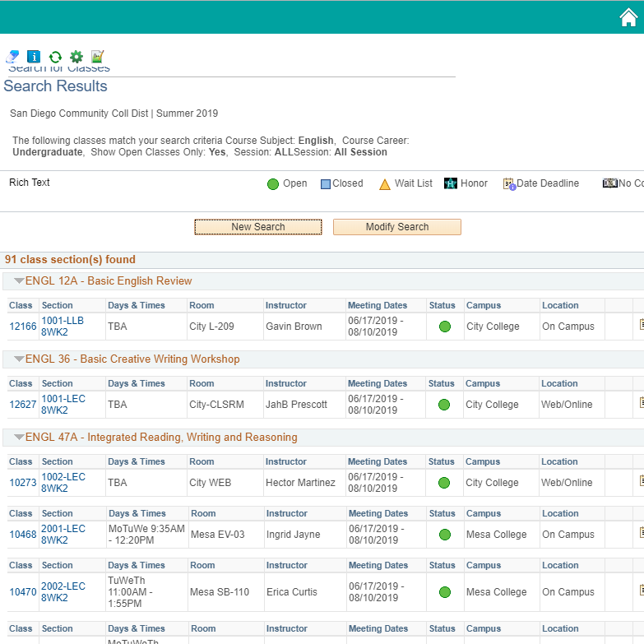Click TuWeTh 11:00AM - 1:55PM time
The width and height of the screenshot is (644, 644).
tap(130, 592)
